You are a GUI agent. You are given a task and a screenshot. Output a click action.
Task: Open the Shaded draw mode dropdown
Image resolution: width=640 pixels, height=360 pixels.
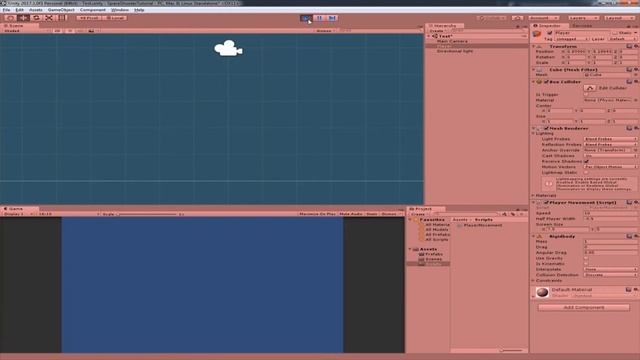click(x=25, y=31)
